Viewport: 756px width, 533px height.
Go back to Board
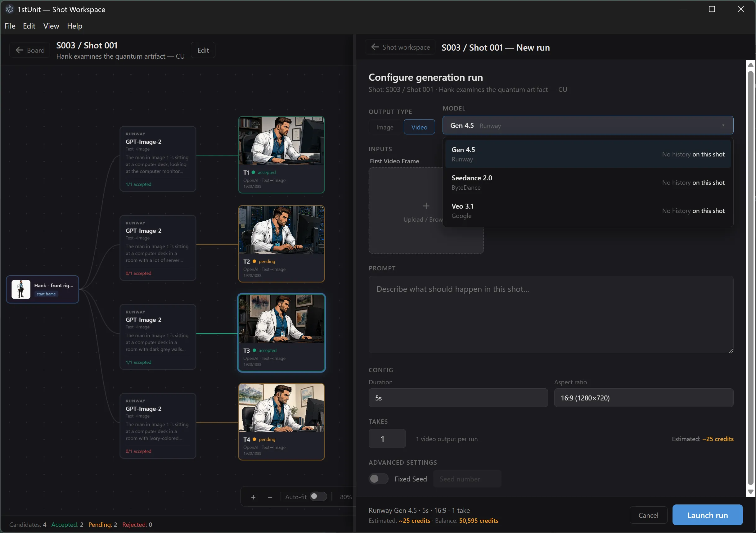click(29, 50)
